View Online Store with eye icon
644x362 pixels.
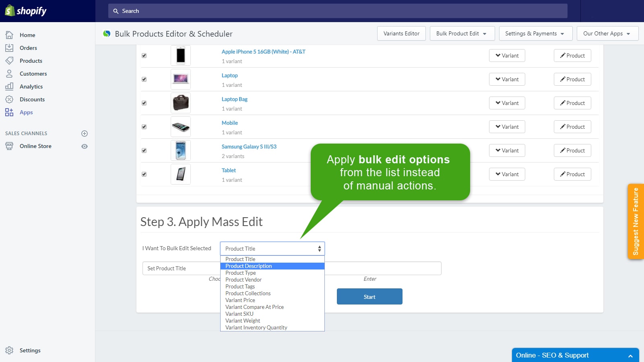85,146
